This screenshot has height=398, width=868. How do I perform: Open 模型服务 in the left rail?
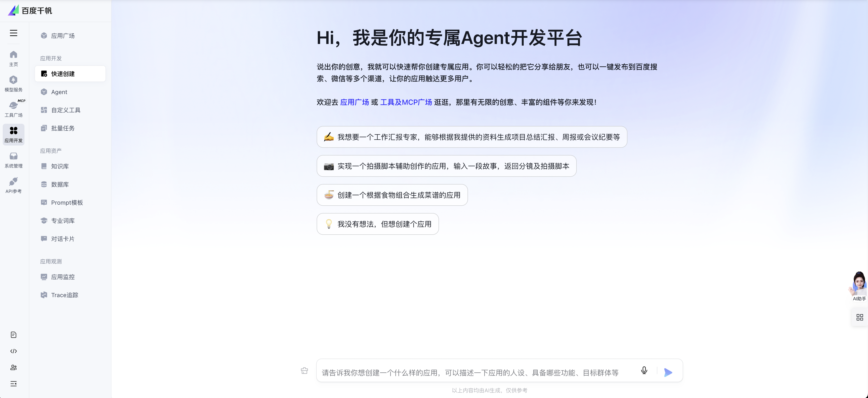click(x=14, y=83)
